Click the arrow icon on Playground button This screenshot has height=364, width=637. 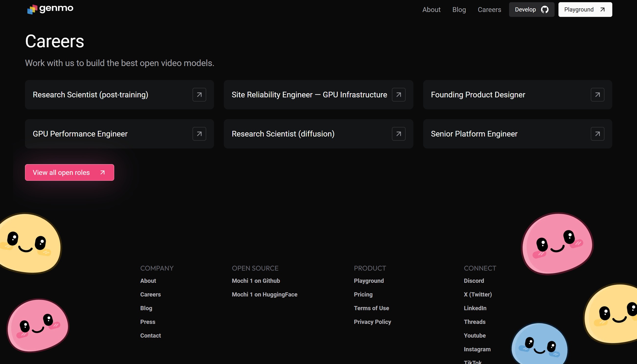point(603,10)
